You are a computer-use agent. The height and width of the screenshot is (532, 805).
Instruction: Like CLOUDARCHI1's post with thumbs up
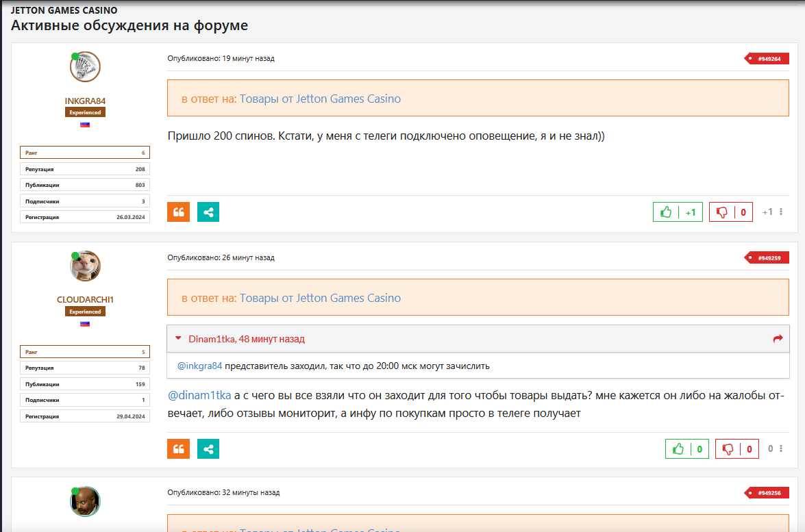pyautogui.click(x=678, y=449)
